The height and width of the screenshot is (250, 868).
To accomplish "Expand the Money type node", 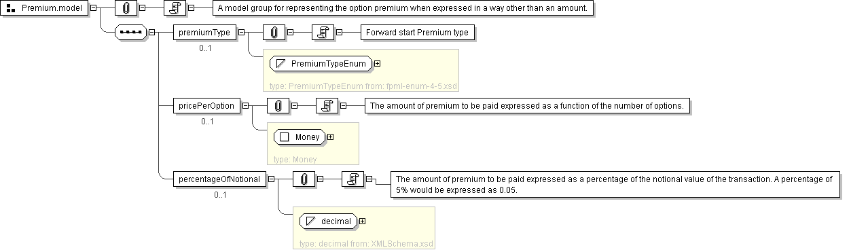I will [330, 137].
